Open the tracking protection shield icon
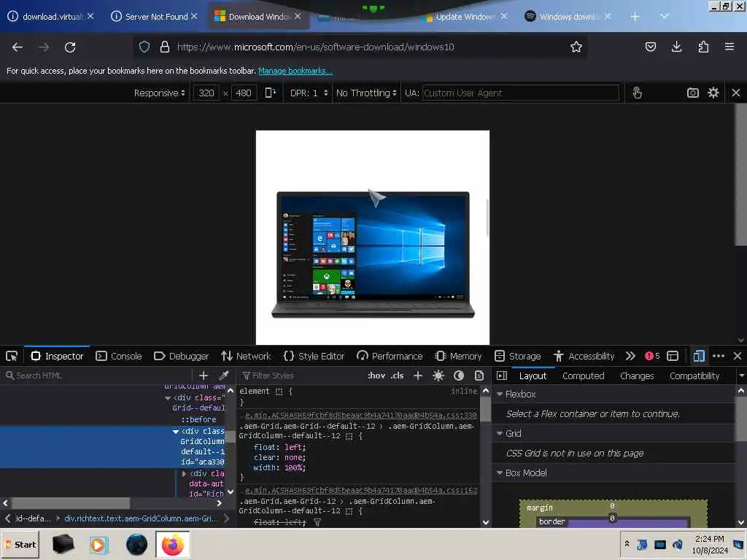 144,47
